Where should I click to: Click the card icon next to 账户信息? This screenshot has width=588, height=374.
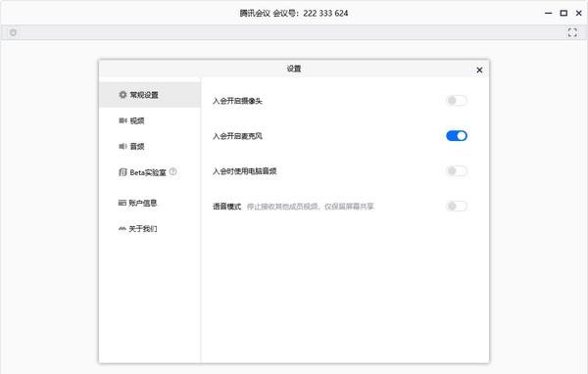pyautogui.click(x=122, y=203)
